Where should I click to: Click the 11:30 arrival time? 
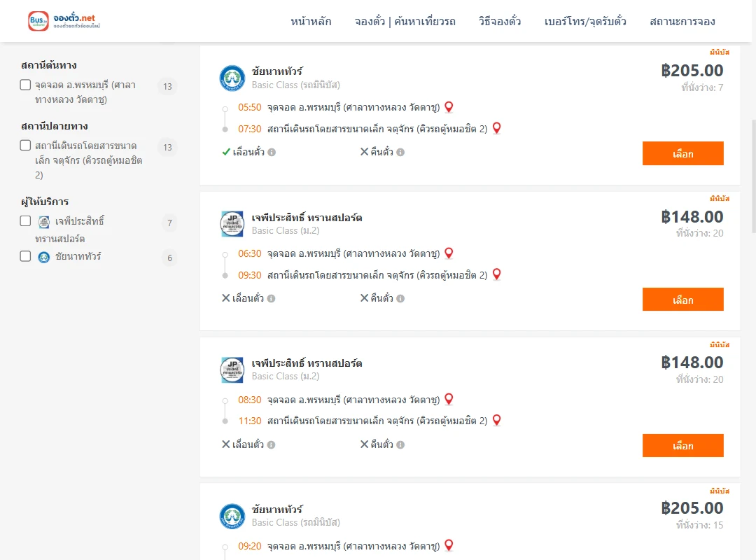pyautogui.click(x=250, y=421)
